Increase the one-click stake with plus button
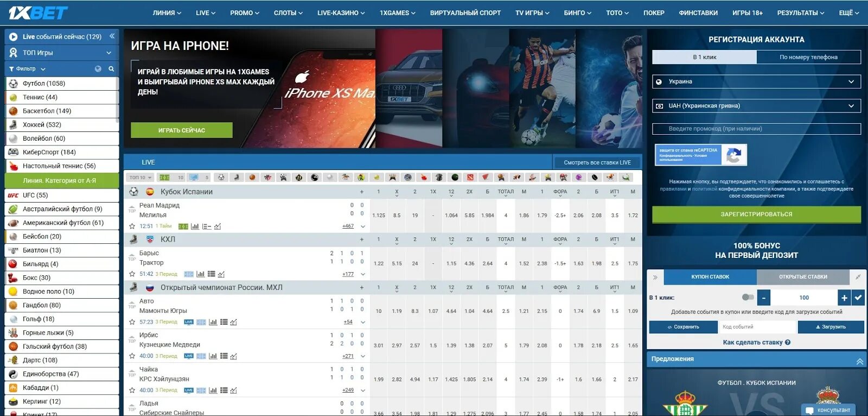Viewport: 868px width, 416px height. (844, 298)
